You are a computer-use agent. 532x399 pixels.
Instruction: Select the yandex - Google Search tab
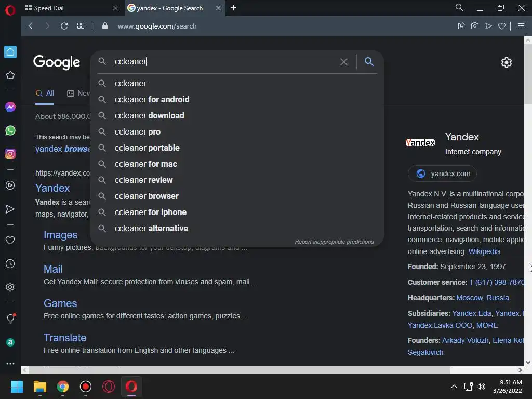(x=170, y=8)
